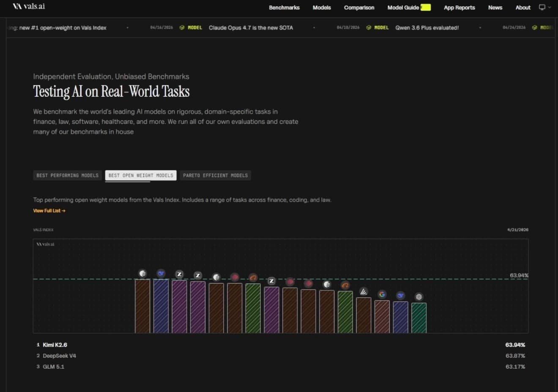Click the Kimi icon above the first bar

tap(142, 274)
